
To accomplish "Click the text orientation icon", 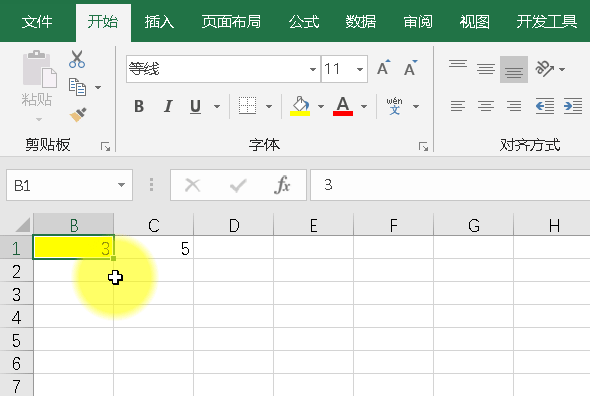I will 544,69.
